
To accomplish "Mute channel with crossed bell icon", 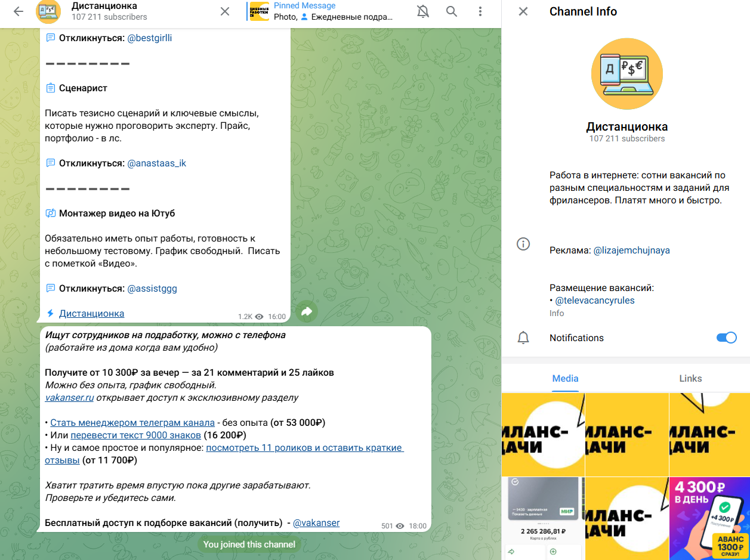I will (x=423, y=11).
